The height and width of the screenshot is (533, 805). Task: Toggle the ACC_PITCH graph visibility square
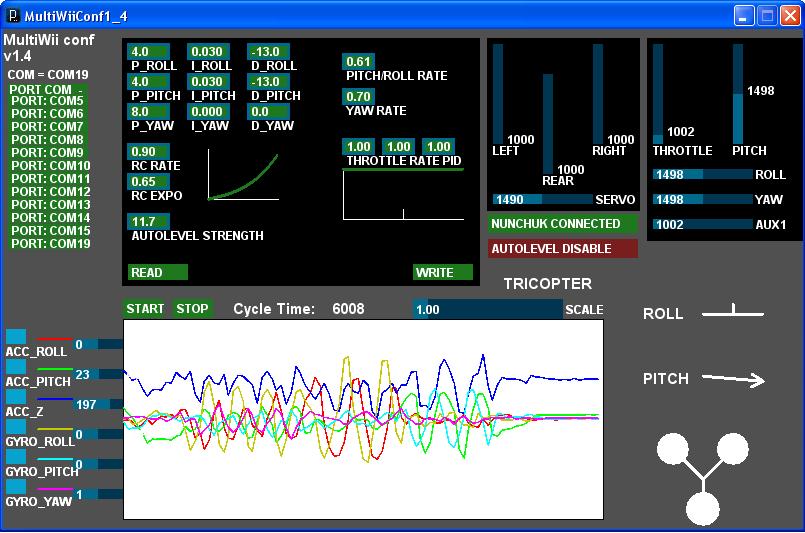pyautogui.click(x=16, y=367)
